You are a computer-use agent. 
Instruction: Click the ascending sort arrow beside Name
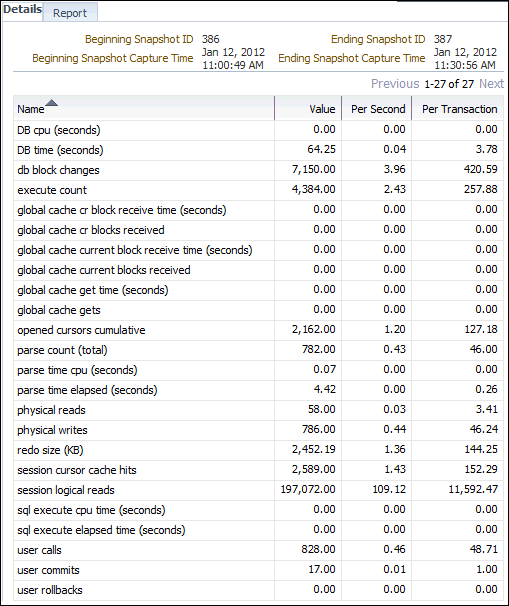tap(51, 102)
